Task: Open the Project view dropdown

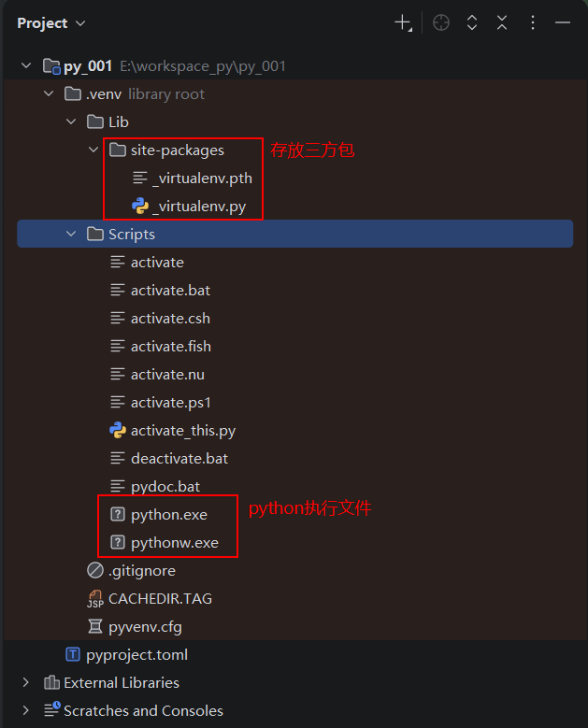Action: coord(51,23)
